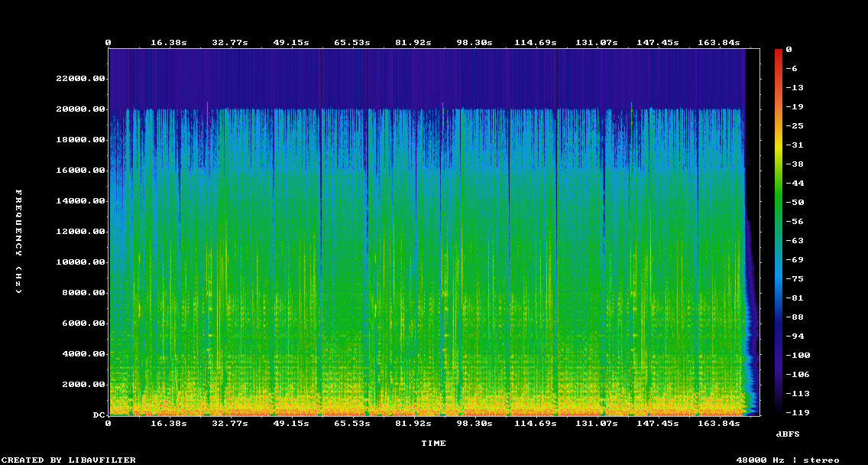
Task: Click the 49.15s marker on the top time axis
Action: pyautogui.click(x=291, y=43)
